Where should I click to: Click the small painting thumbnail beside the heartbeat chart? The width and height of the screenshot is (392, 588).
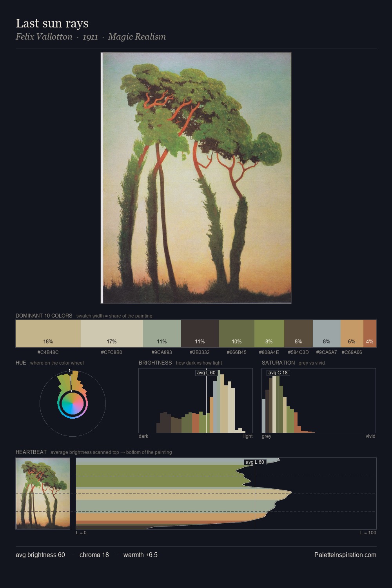pos(43,494)
